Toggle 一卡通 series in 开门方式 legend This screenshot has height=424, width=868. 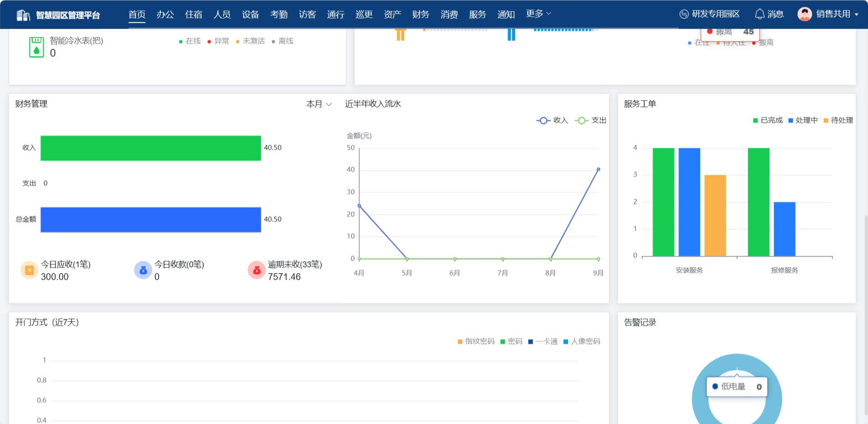point(543,342)
